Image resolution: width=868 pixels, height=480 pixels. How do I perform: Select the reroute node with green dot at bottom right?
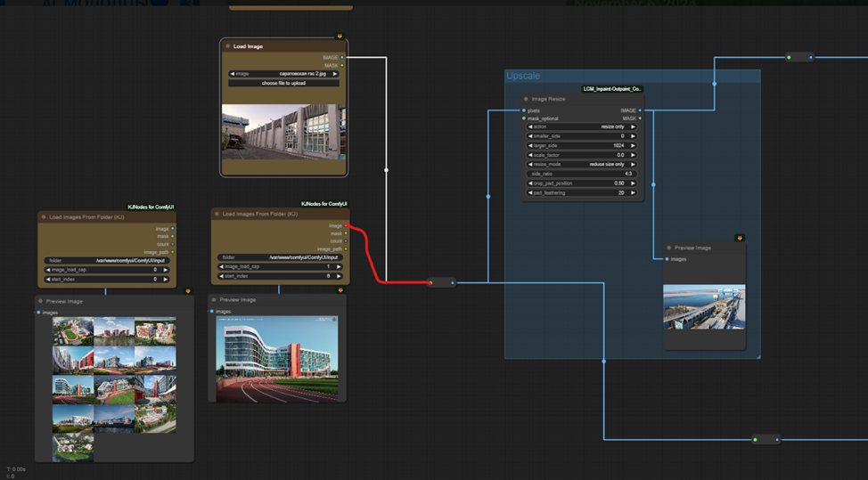tap(766, 440)
